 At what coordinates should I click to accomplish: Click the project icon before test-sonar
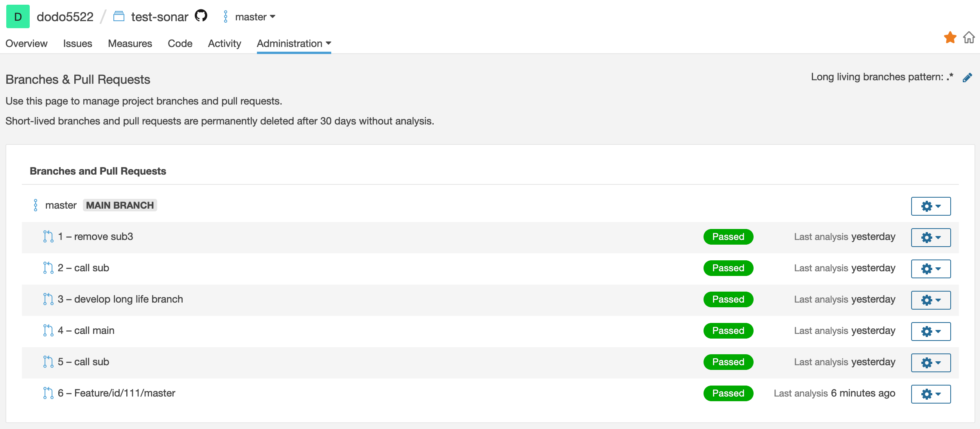119,16
